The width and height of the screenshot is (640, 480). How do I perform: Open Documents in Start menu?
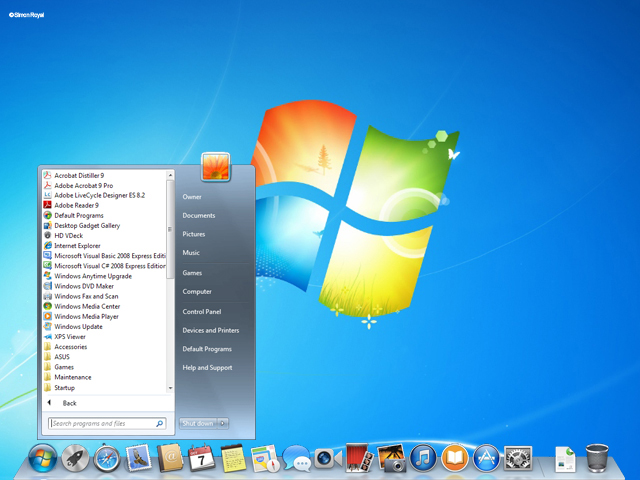tap(199, 216)
